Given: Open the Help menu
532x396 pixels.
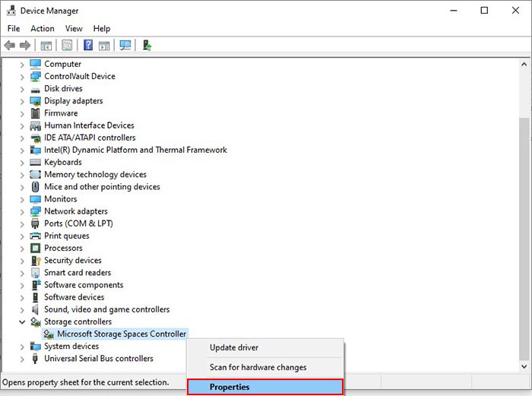Looking at the screenshot, I should pyautogui.click(x=102, y=29).
